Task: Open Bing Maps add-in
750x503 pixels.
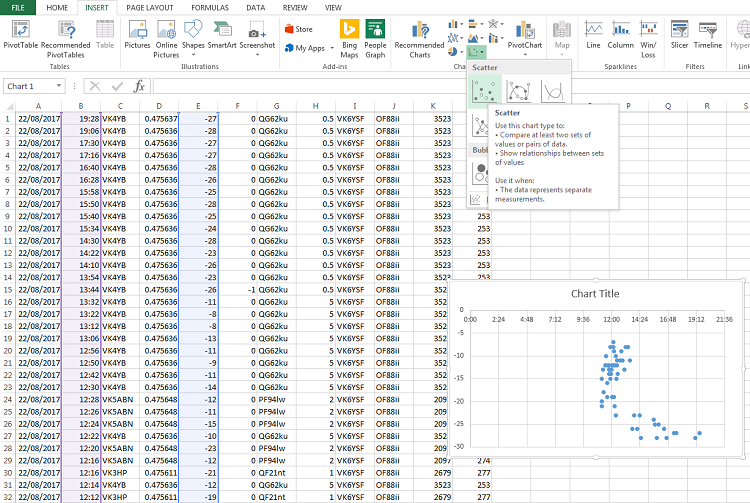Action: coord(349,37)
